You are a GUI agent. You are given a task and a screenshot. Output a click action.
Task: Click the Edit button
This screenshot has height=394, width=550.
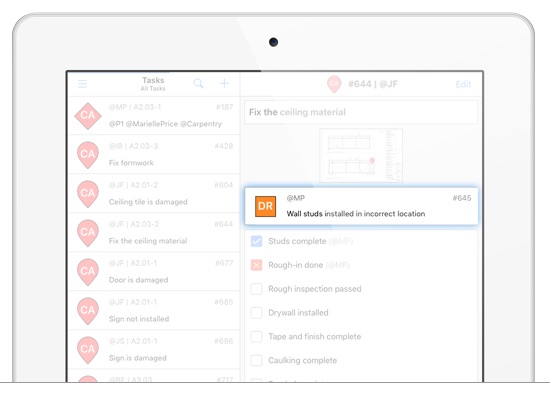coord(463,84)
